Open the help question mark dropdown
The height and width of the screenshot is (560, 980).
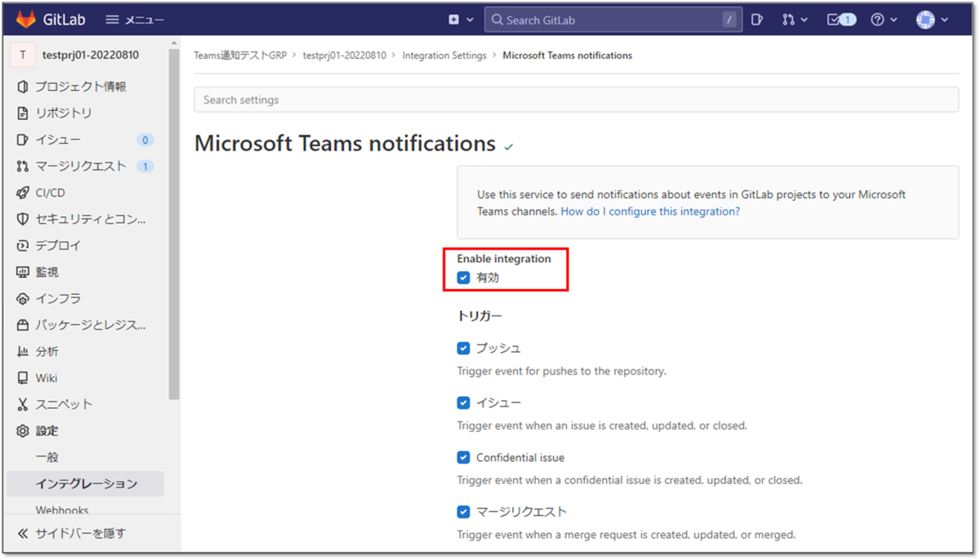[x=884, y=20]
